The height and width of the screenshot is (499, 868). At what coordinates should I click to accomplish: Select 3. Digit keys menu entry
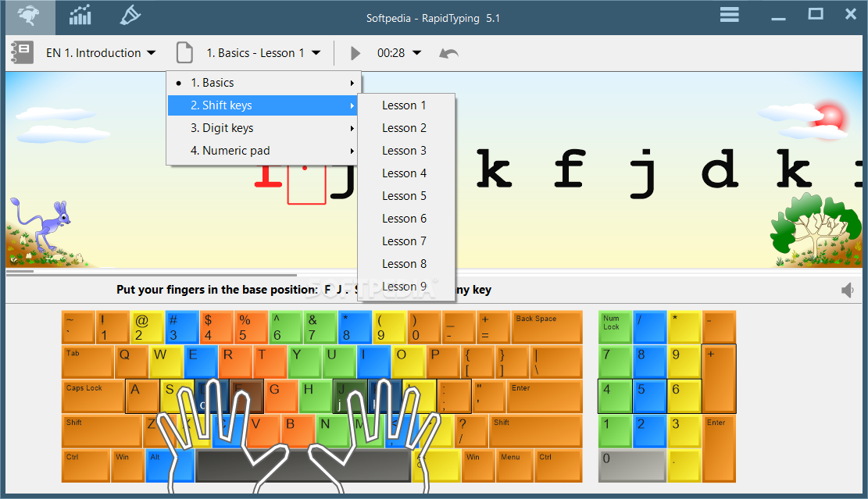click(x=263, y=128)
